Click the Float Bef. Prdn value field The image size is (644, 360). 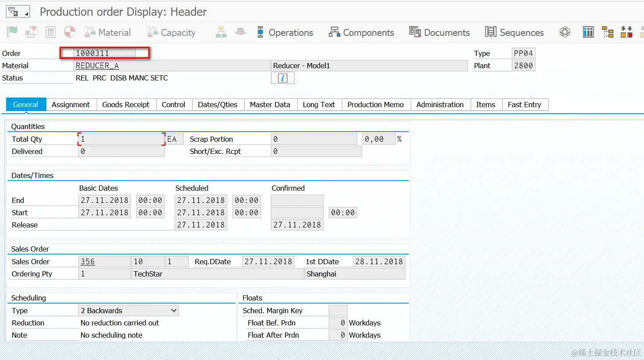pos(338,323)
